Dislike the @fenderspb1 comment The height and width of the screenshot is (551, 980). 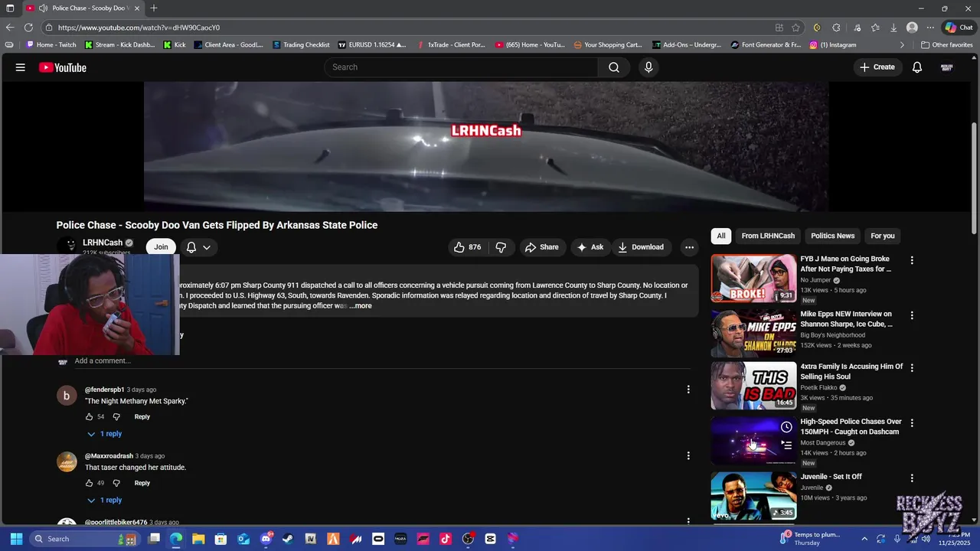(x=116, y=417)
